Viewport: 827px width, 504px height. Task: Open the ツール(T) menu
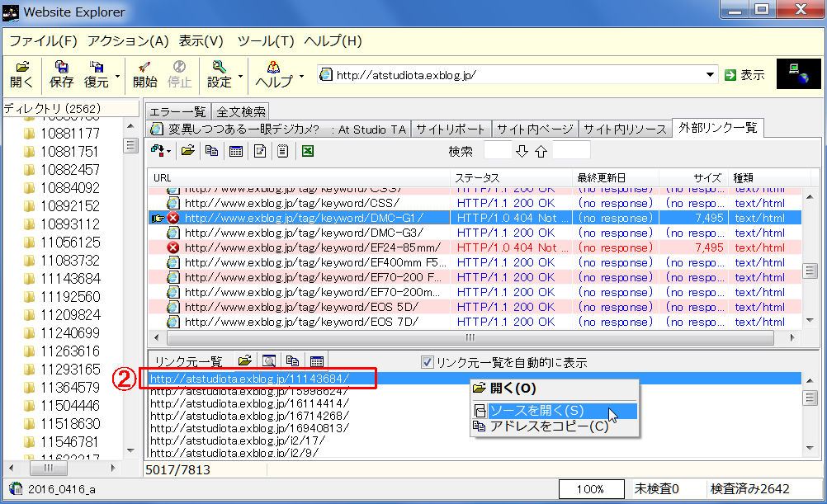[265, 41]
